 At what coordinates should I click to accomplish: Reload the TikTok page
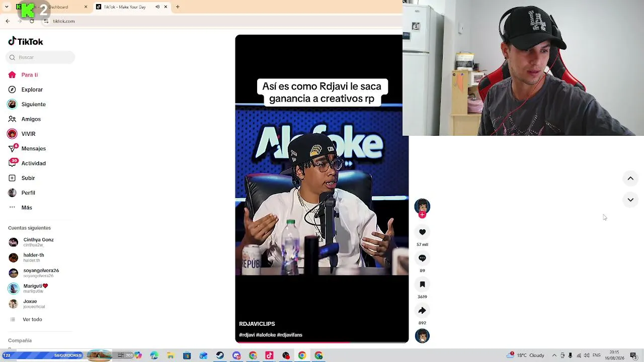click(32, 21)
